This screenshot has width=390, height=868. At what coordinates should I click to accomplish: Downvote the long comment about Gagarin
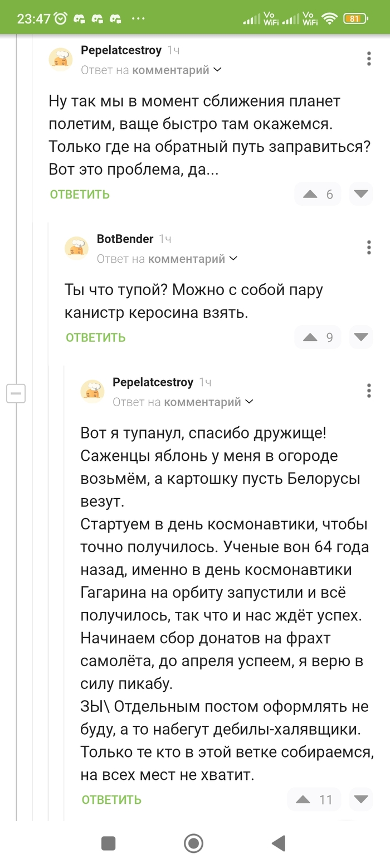click(x=361, y=799)
